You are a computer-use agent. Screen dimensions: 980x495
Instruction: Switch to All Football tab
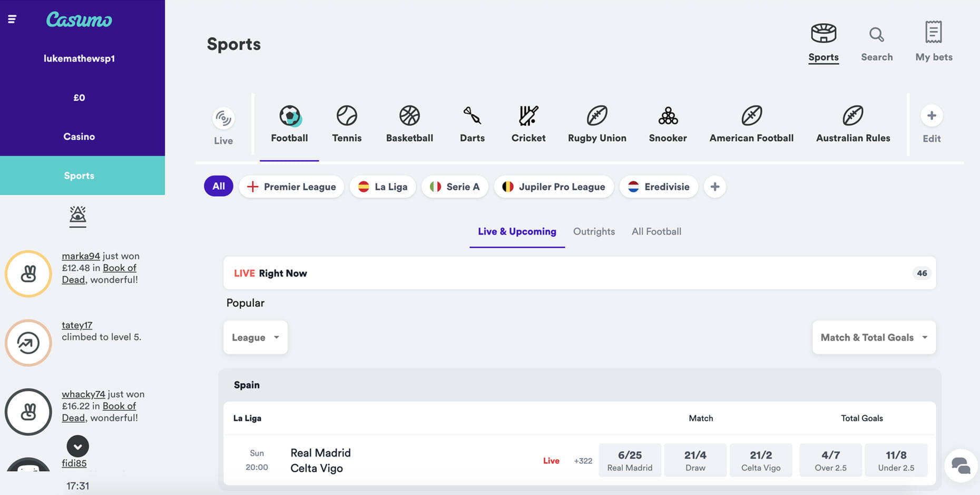tap(656, 231)
